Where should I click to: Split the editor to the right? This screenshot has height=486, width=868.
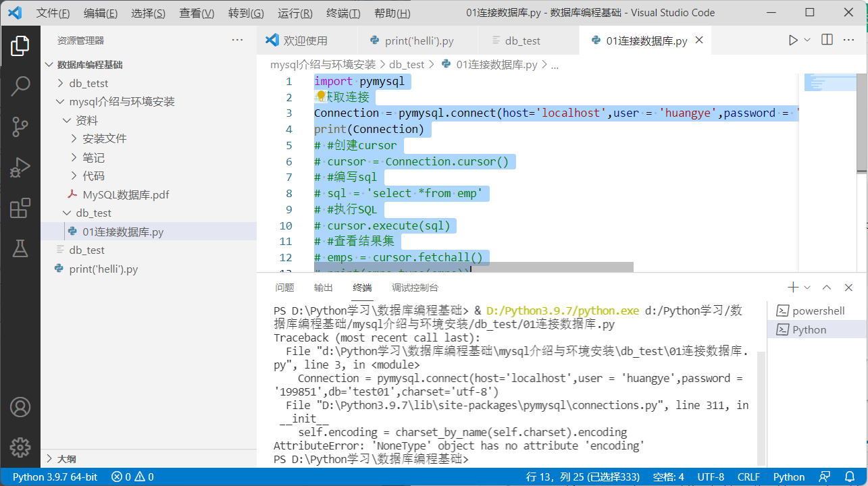pyautogui.click(x=827, y=40)
